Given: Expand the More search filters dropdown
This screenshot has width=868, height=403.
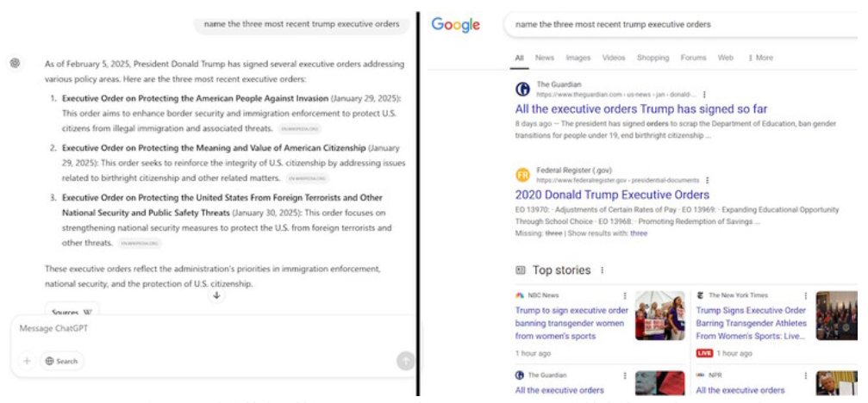Looking at the screenshot, I should click(760, 58).
